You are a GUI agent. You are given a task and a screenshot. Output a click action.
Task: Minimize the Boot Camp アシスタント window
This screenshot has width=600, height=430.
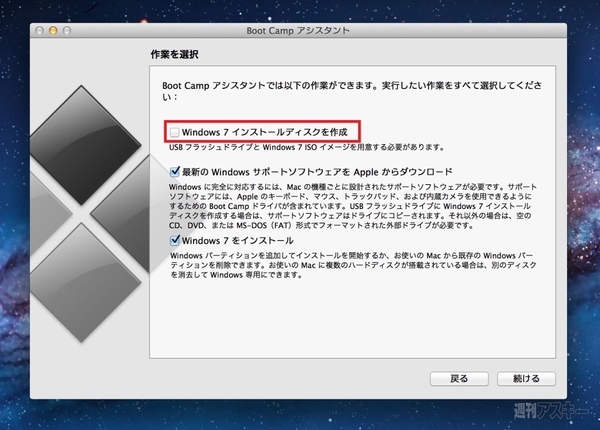(53, 31)
